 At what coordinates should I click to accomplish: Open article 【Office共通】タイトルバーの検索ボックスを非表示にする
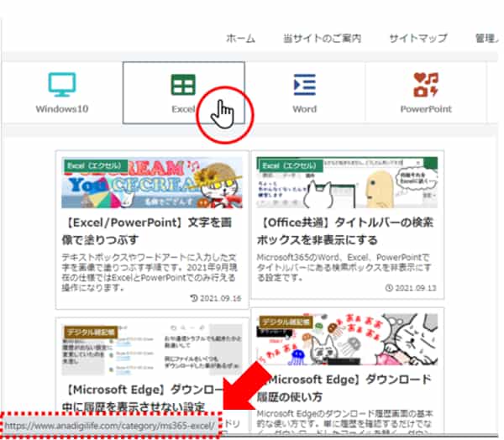point(345,231)
